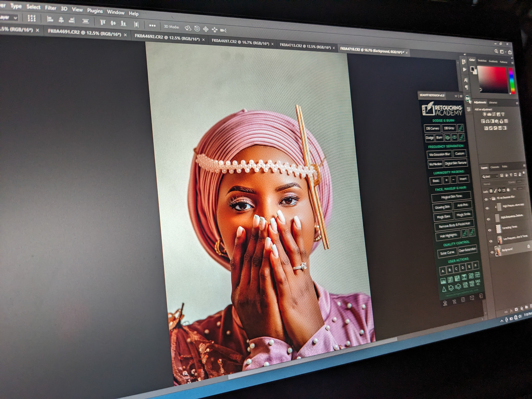Open the History panel icon

(x=464, y=62)
